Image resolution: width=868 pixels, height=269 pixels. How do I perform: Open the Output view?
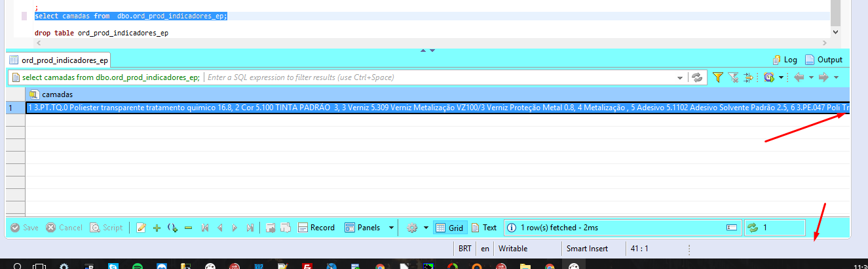[x=823, y=60]
